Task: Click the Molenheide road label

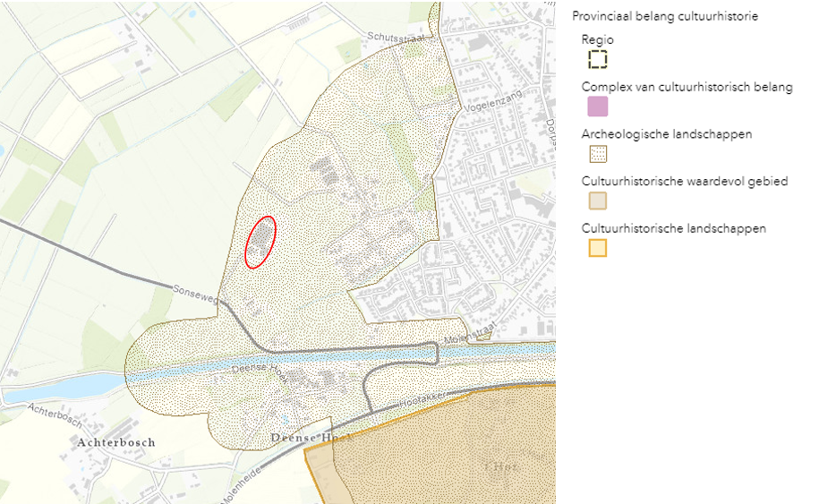Action: coord(243,487)
